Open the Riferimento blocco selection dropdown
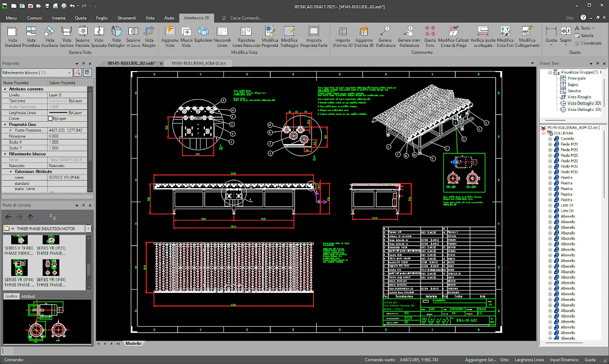 click(70, 73)
